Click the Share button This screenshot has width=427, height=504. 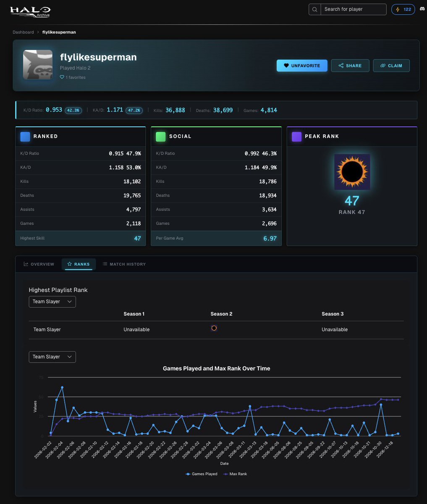350,66
